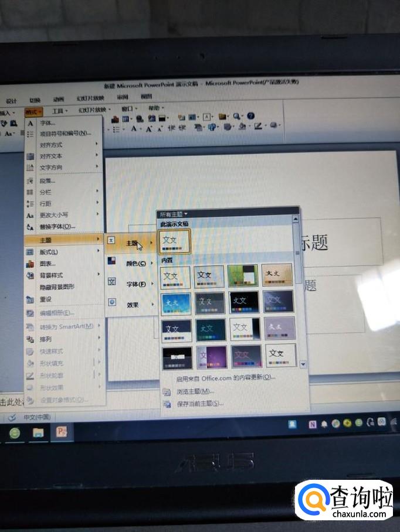Viewport: 400px width, 532px height.
Task: Click 浏览主题(M)... option
Action: click(x=195, y=391)
